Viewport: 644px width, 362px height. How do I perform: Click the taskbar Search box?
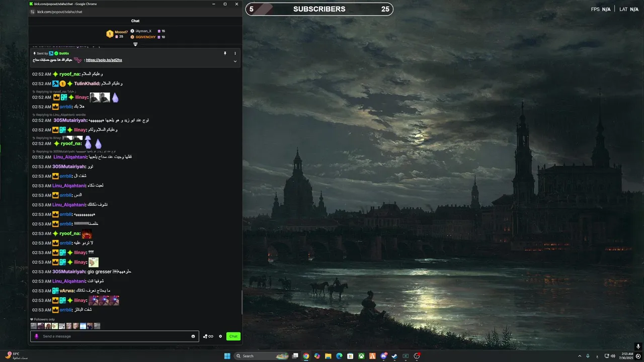click(x=262, y=356)
